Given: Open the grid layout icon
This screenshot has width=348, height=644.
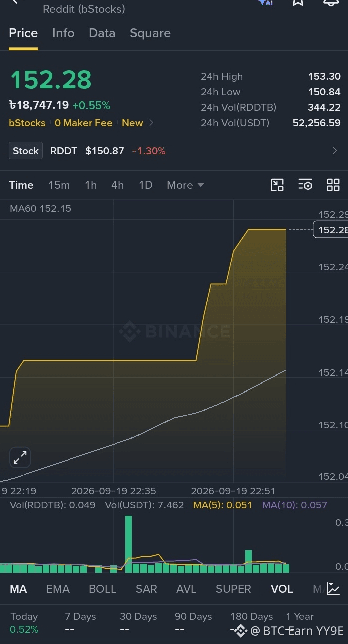Looking at the screenshot, I should tap(333, 185).
